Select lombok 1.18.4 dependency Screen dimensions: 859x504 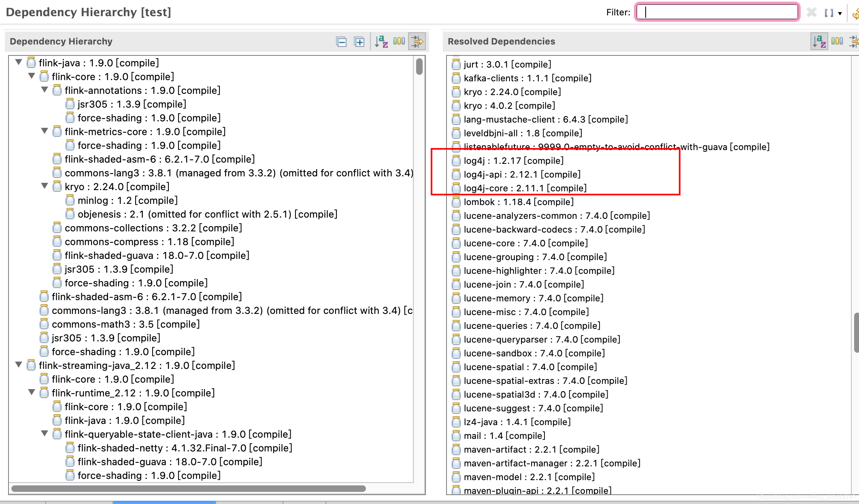518,202
